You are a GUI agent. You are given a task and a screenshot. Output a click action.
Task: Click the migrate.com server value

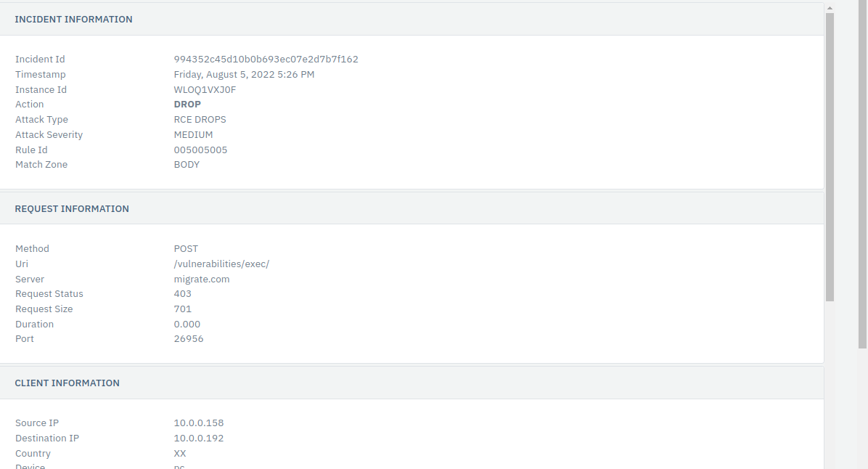tap(202, 279)
